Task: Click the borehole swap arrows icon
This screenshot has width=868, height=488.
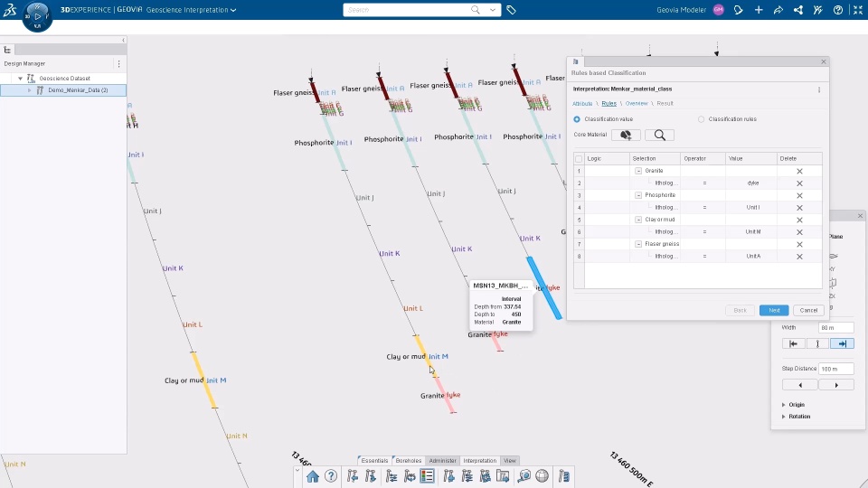Action: [x=410, y=476]
